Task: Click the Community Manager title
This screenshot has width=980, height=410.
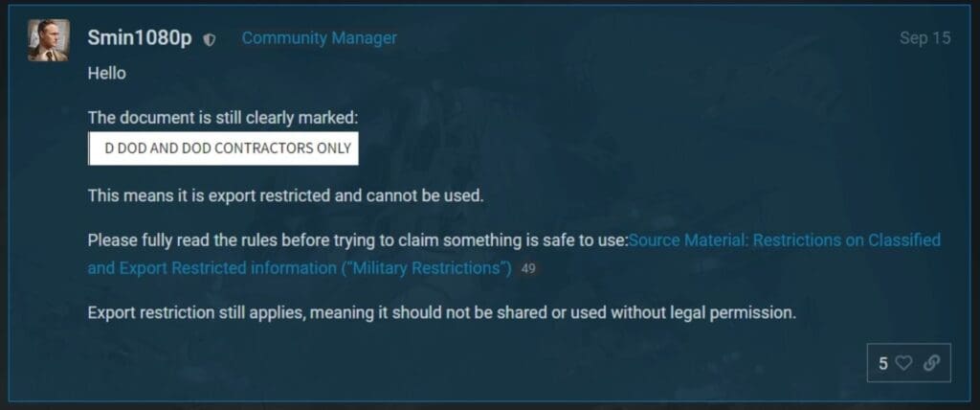Action: click(x=319, y=38)
